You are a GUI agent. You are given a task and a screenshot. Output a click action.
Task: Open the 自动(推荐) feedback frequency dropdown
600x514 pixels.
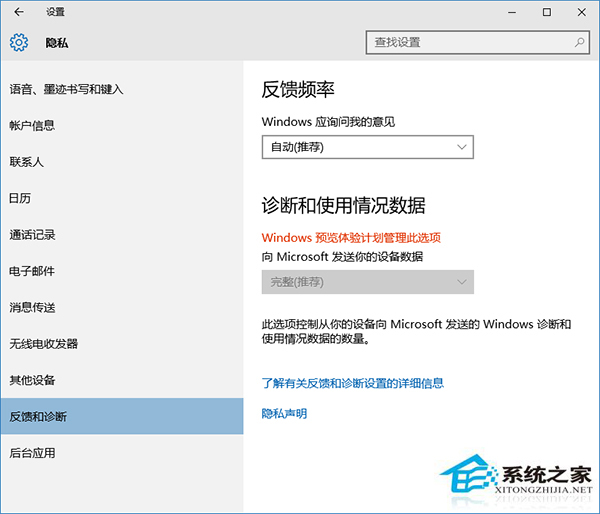tap(368, 147)
